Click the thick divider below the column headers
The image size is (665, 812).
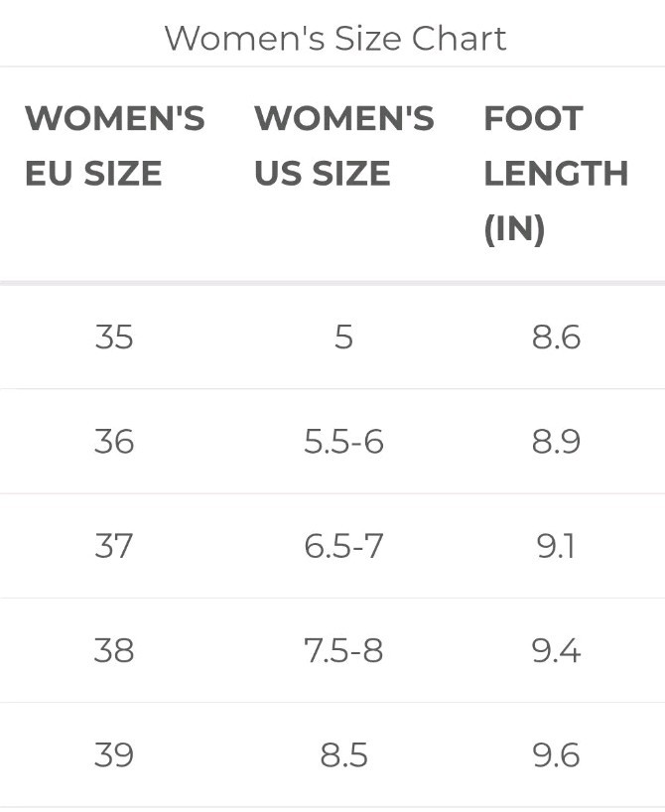332,284
